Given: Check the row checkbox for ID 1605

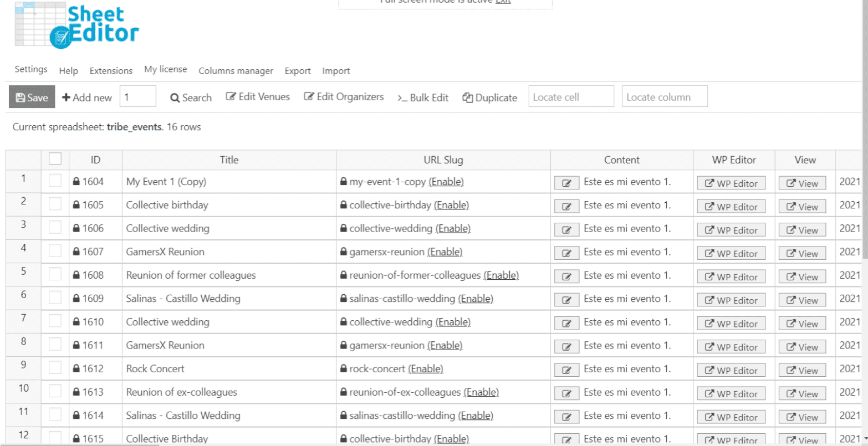Looking at the screenshot, I should [55, 204].
